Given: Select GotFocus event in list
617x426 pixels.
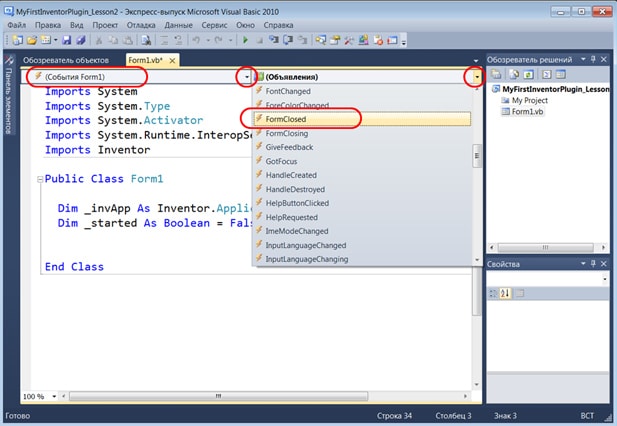Looking at the screenshot, I should [x=362, y=161].
